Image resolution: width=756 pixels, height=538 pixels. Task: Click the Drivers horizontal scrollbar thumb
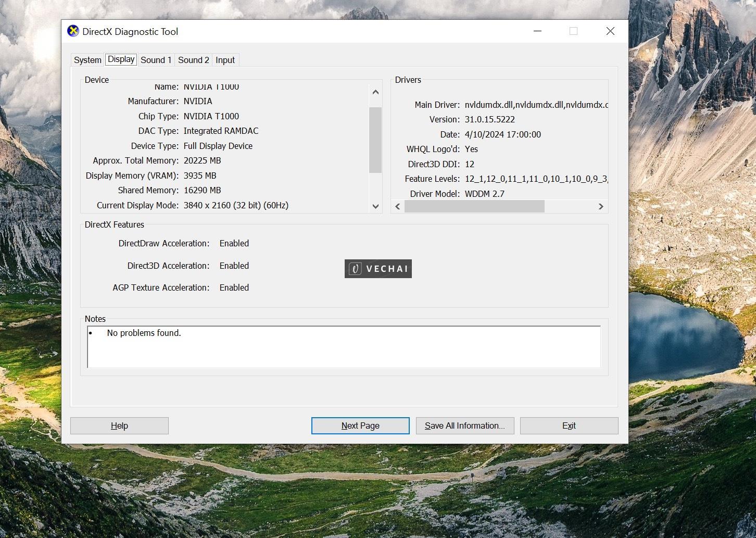(474, 206)
